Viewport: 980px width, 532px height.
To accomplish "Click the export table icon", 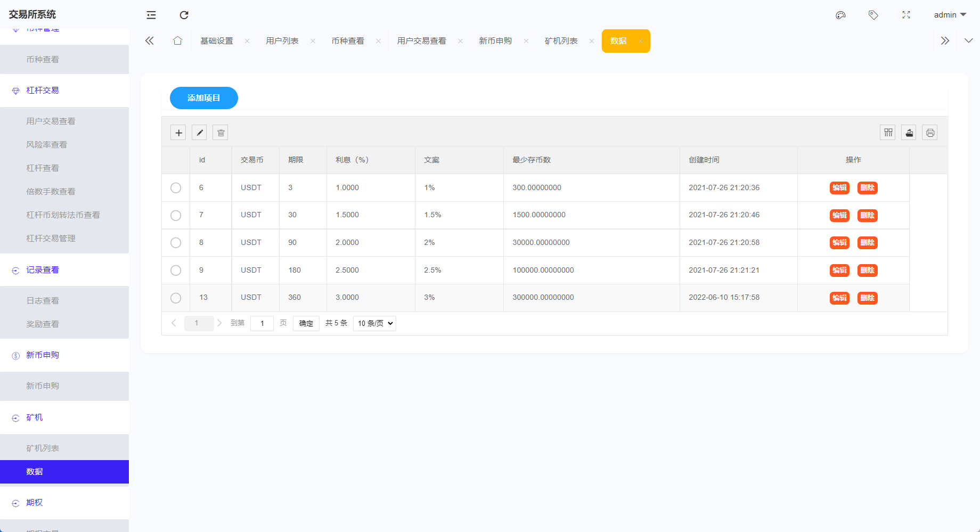I will tap(909, 133).
